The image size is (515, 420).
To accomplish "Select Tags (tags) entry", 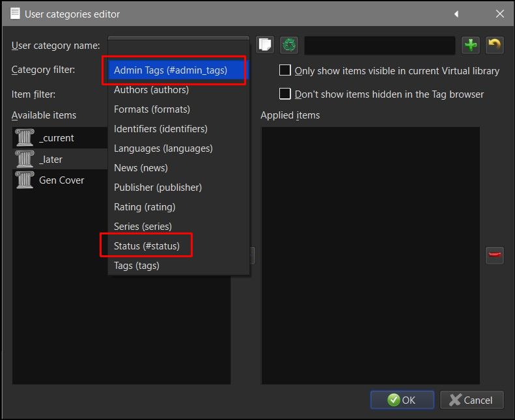I will (178, 265).
